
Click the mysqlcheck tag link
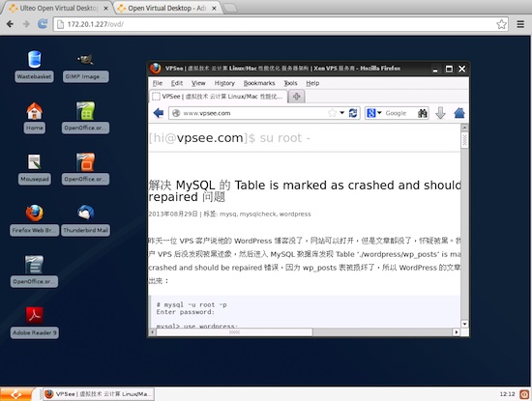point(258,214)
